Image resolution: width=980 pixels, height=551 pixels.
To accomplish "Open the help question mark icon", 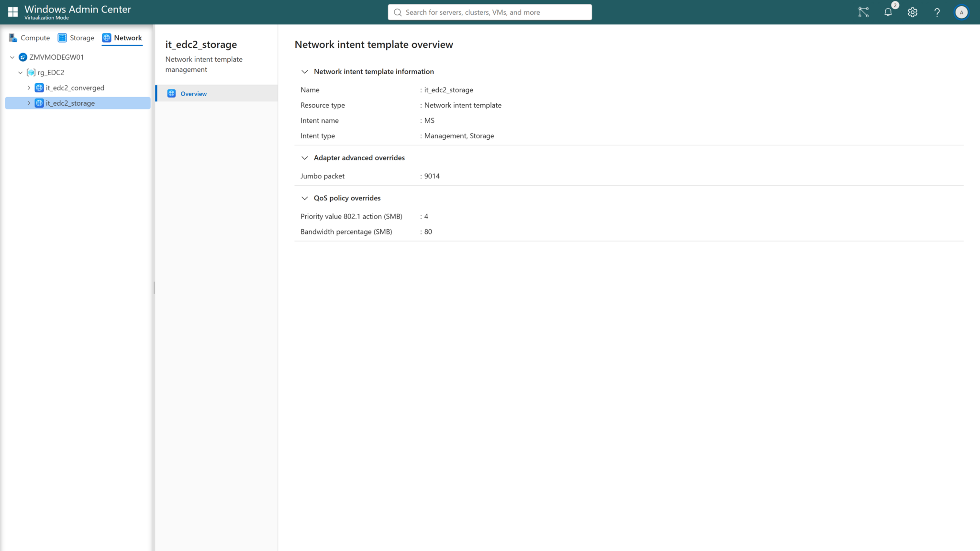I will click(x=937, y=12).
